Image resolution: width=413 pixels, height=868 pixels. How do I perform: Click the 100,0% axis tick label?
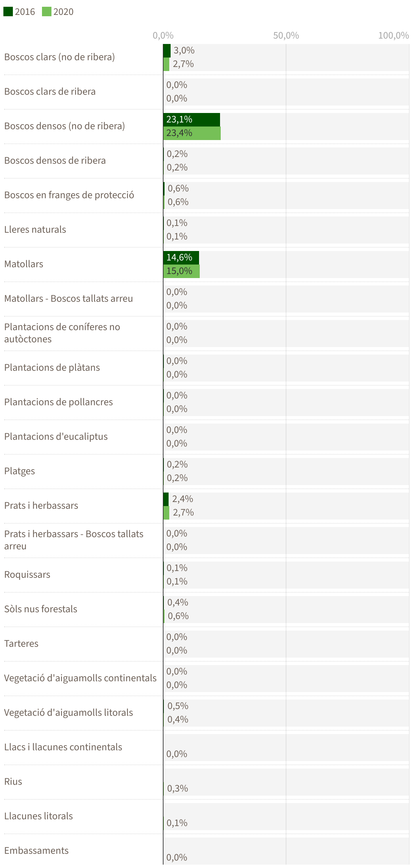[393, 36]
